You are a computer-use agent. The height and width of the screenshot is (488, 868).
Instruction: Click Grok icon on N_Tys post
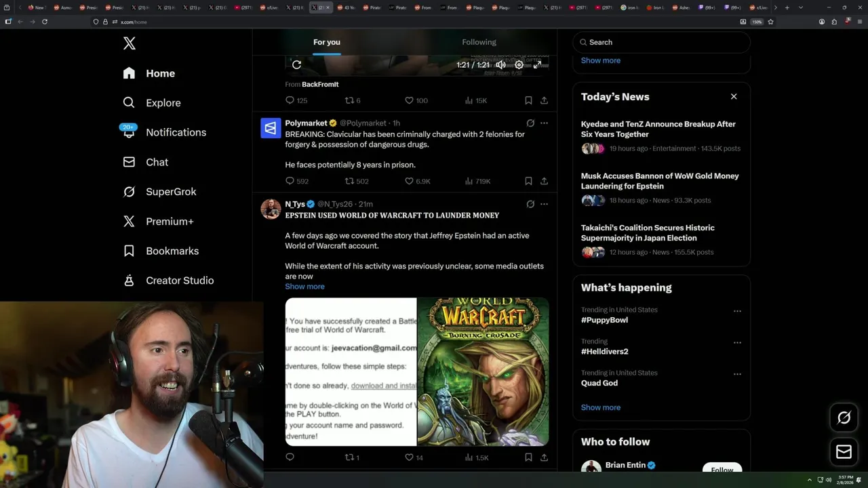tap(530, 204)
